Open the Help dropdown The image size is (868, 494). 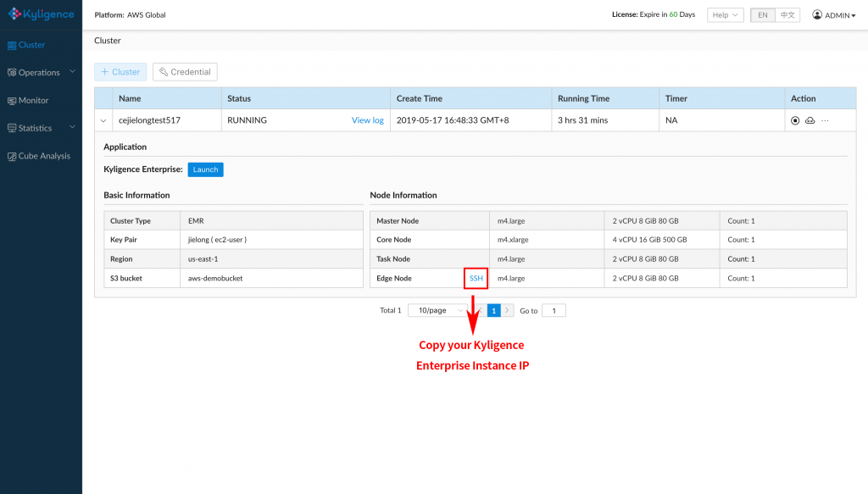click(725, 15)
